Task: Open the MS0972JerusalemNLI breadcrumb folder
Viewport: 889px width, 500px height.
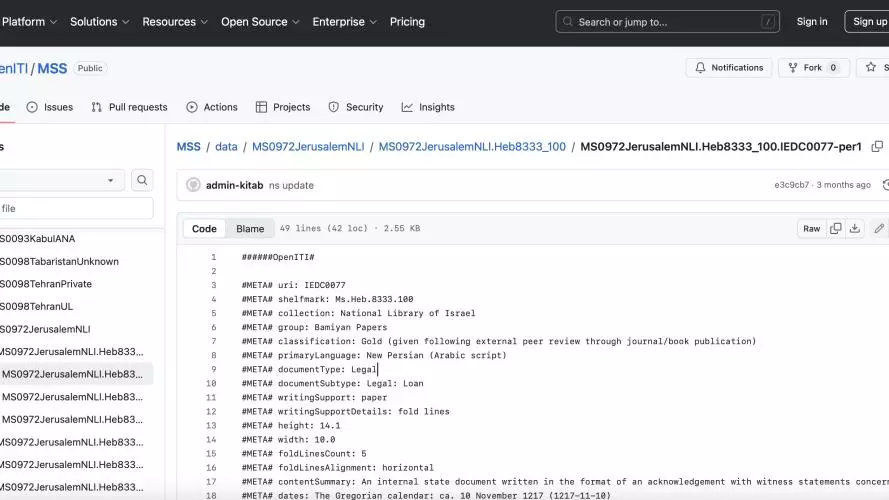Action: [308, 147]
